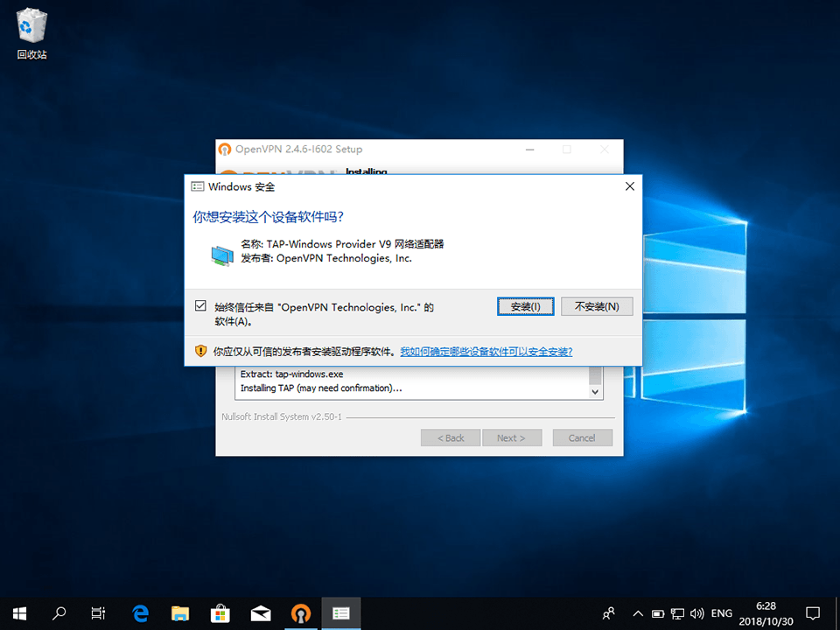Click the Windows security dialog taskbar icon
The width and height of the screenshot is (840, 630).
point(341,613)
